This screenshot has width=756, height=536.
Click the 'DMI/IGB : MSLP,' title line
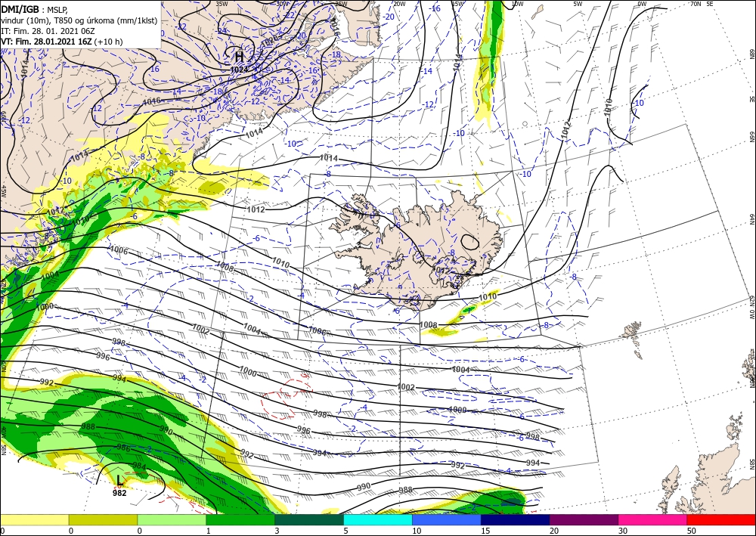(x=34, y=8)
